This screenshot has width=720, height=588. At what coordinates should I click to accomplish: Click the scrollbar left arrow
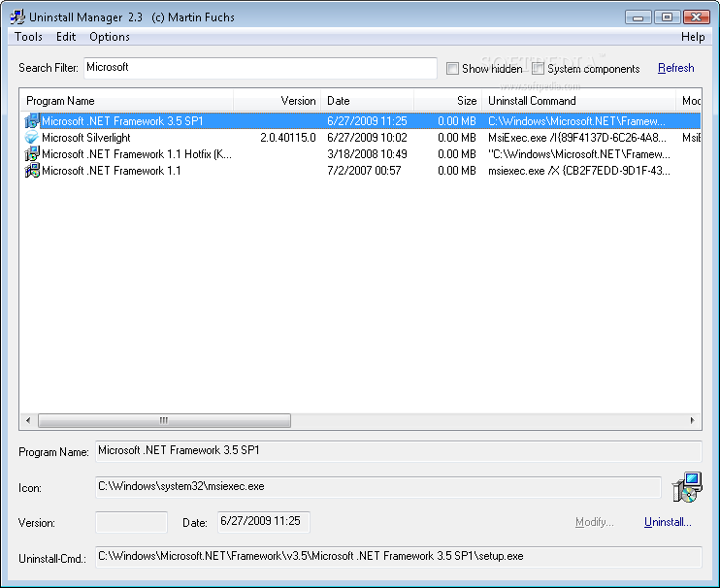(x=28, y=420)
